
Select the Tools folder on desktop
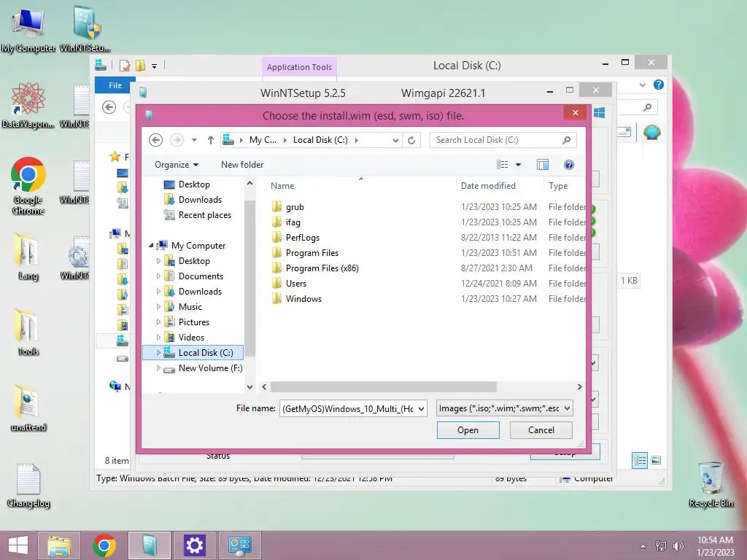pyautogui.click(x=28, y=332)
